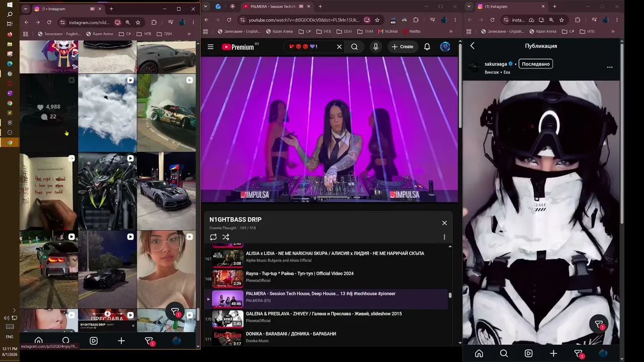
Task: Open Windows Start menu
Action: (10, 5)
